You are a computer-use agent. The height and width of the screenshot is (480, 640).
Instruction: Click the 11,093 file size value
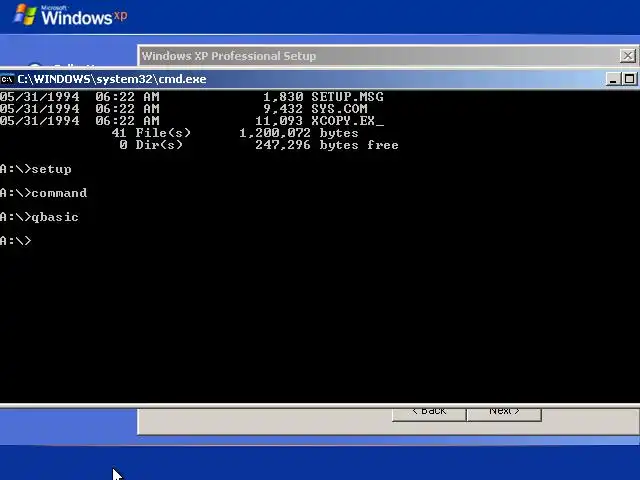(x=279, y=121)
